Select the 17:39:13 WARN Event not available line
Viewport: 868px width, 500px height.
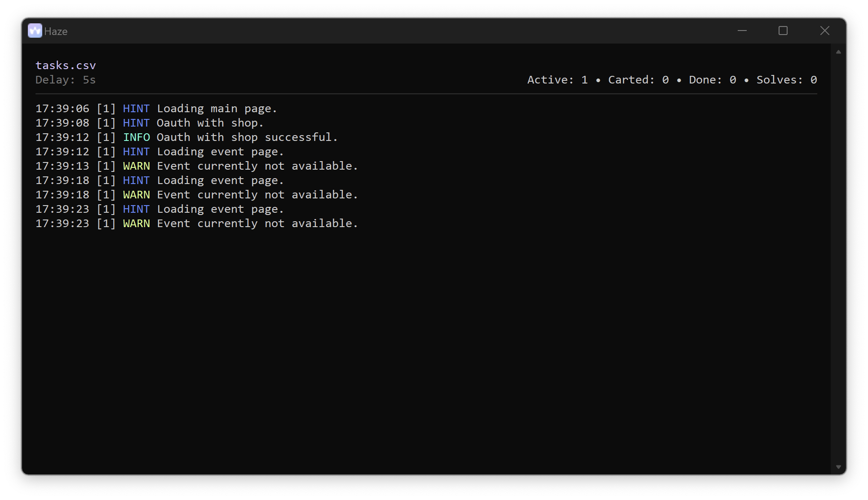[x=197, y=166]
